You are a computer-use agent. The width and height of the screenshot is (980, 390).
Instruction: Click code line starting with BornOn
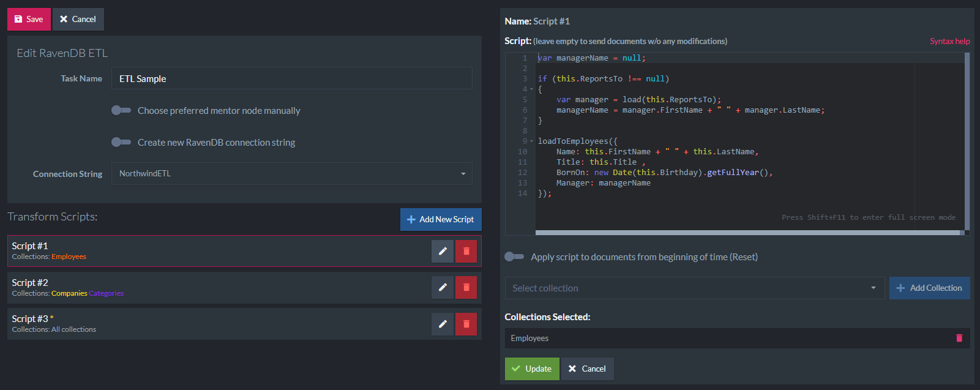point(664,173)
